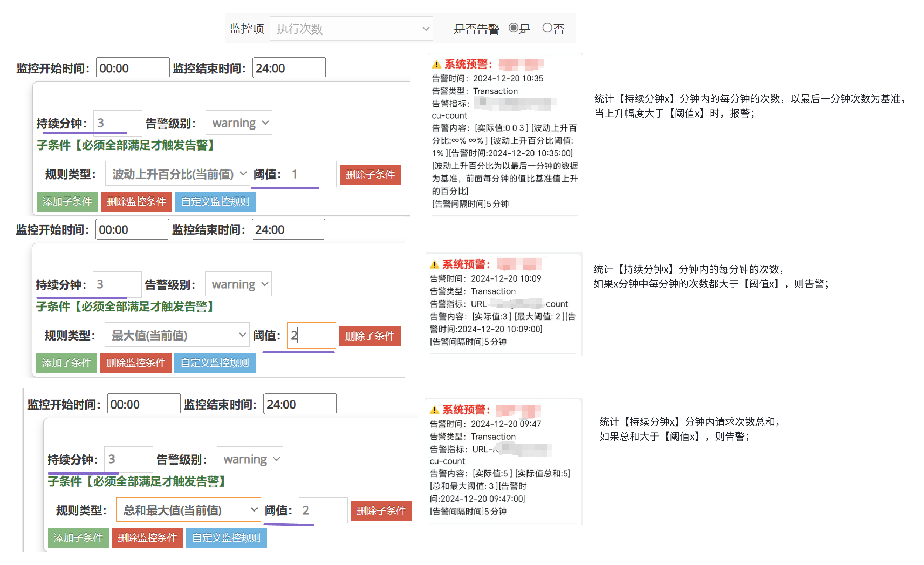Click the warning icon on the 10:09 alert
The height and width of the screenshot is (565, 924).
434,264
